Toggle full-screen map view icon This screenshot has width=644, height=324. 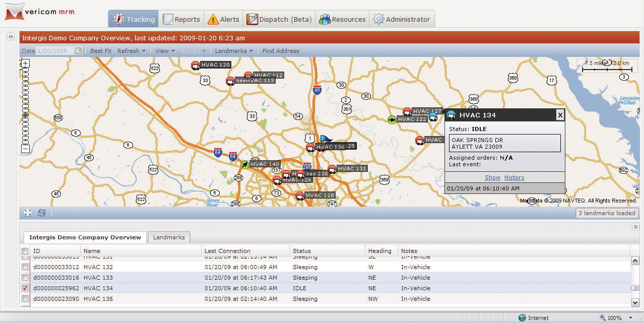point(28,213)
